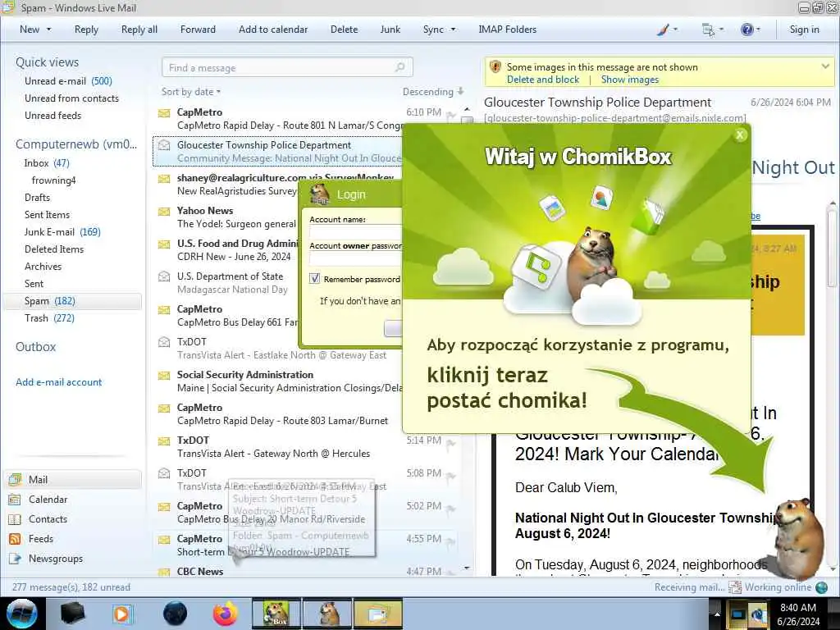Click the shield icon in the images warning bar
This screenshot has width=840, height=630.
coord(495,67)
